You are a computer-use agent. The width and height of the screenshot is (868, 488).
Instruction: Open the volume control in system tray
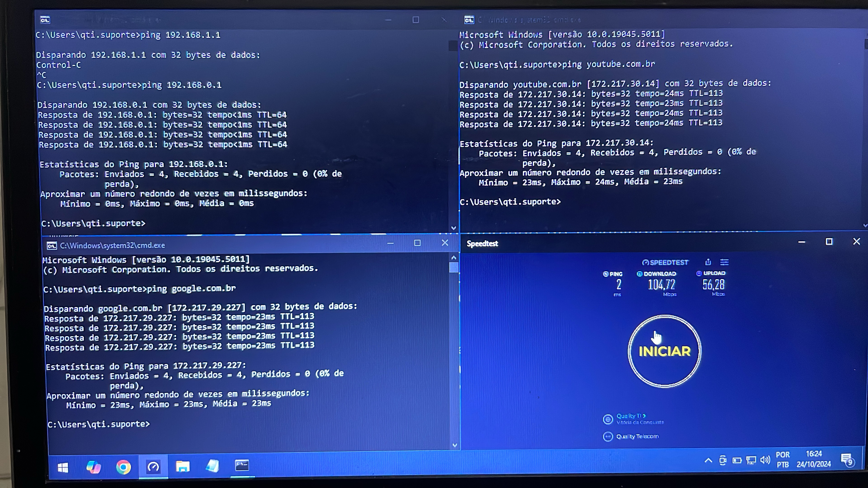click(x=765, y=460)
